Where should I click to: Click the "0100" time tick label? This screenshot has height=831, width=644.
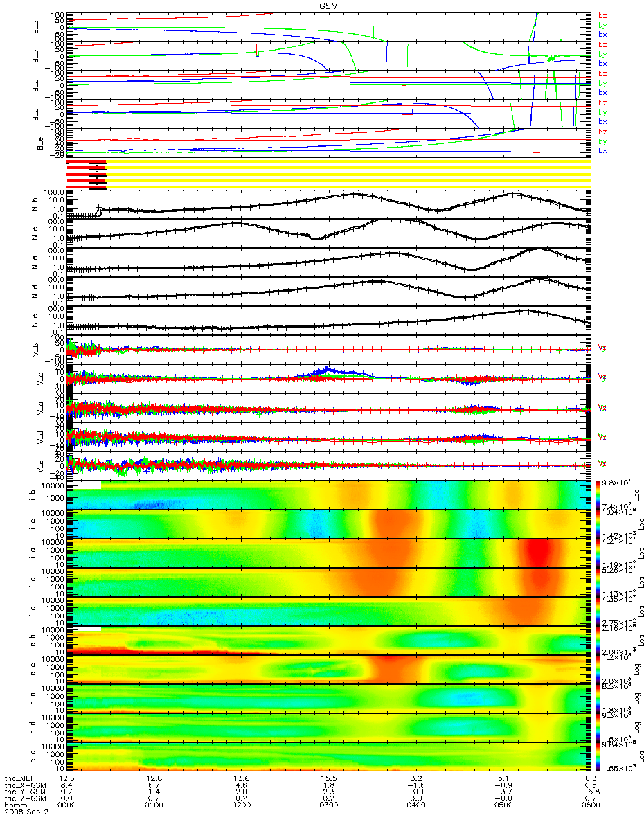(x=154, y=805)
